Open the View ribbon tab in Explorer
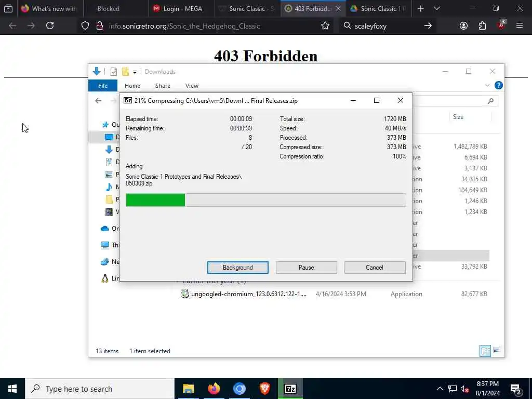The image size is (532, 399). [x=192, y=86]
